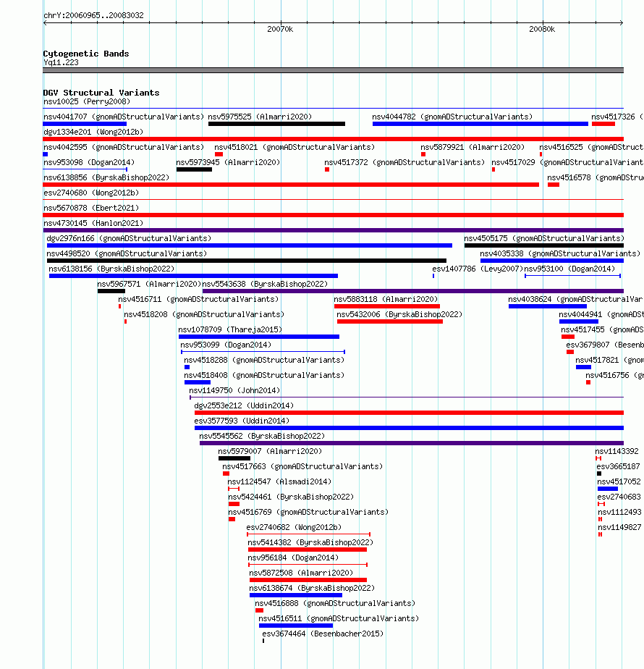Click the nsv5879921 (Almarri2020) label
This screenshot has width=644, height=669.
(x=472, y=147)
